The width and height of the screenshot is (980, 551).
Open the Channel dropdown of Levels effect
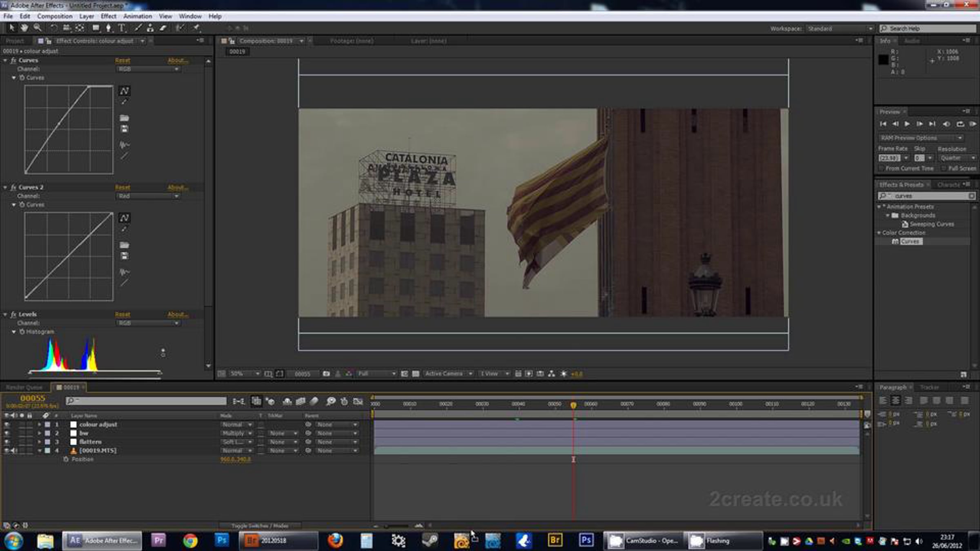pos(148,323)
